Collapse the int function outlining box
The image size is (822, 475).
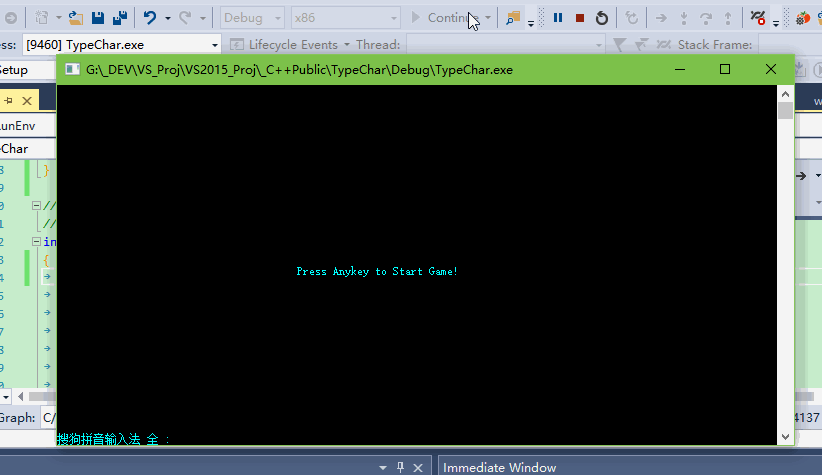(37, 242)
